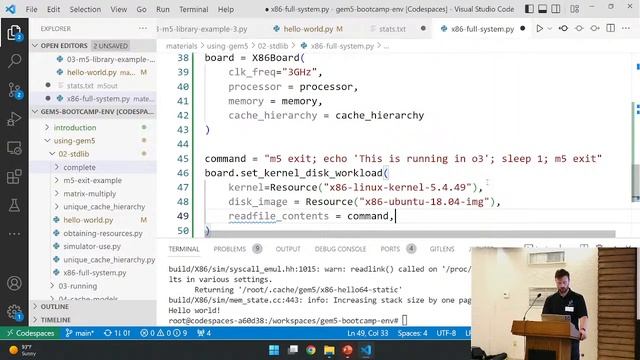Switch to the GitLens panel tab
The width and height of the screenshot is (640, 360).
click(x=442, y=249)
